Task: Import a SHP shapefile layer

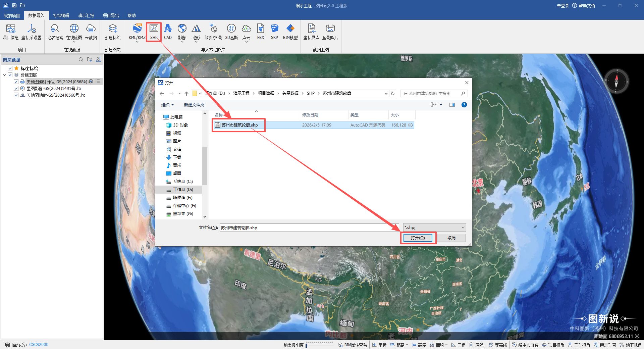Action: 154,32
